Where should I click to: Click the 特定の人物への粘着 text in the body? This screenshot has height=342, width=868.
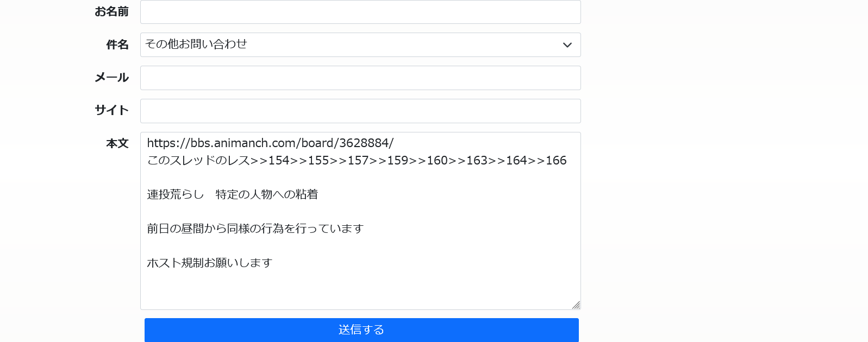click(x=267, y=194)
